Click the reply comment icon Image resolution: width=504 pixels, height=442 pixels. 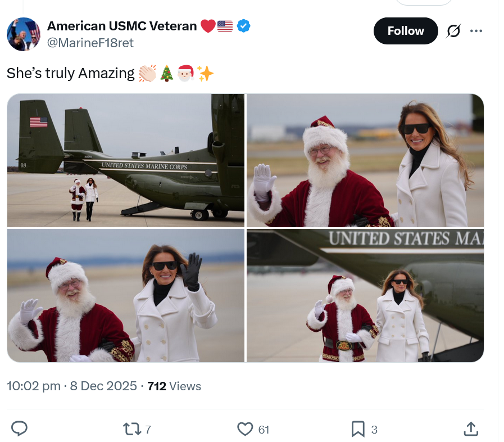(20, 429)
